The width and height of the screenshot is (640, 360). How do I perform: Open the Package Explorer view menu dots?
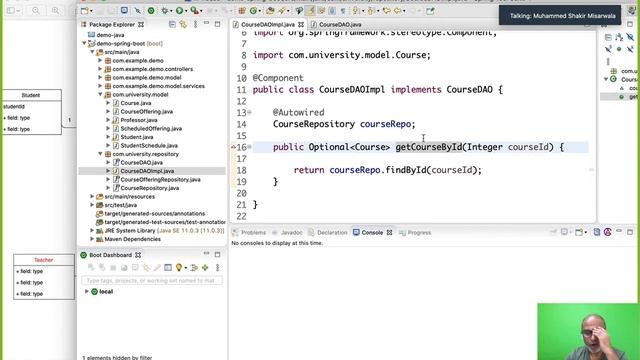[196, 24]
